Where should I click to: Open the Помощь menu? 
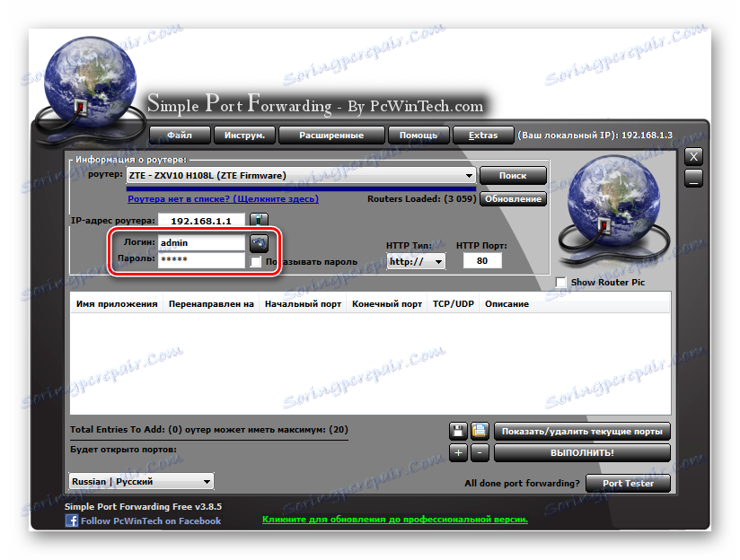[x=418, y=135]
